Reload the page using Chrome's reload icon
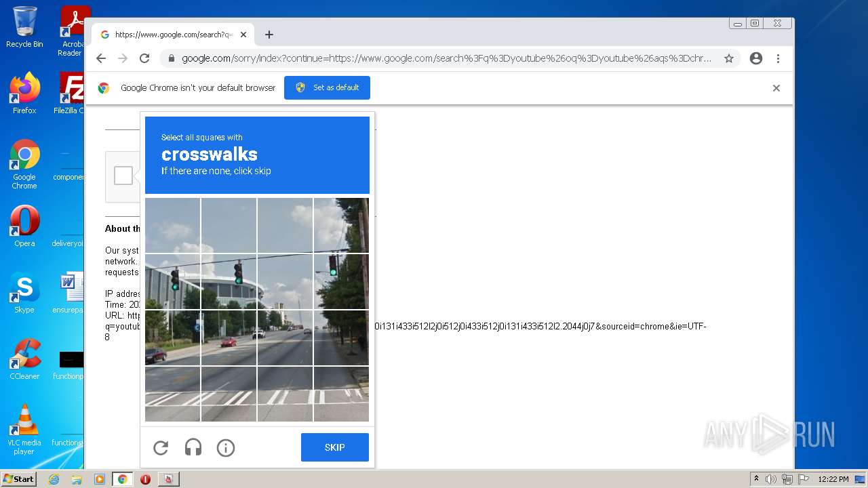Viewport: 868px width, 488px height. [x=144, y=58]
